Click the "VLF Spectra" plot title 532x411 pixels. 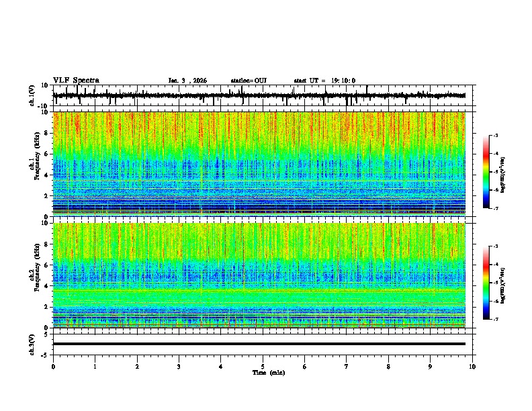[76, 81]
